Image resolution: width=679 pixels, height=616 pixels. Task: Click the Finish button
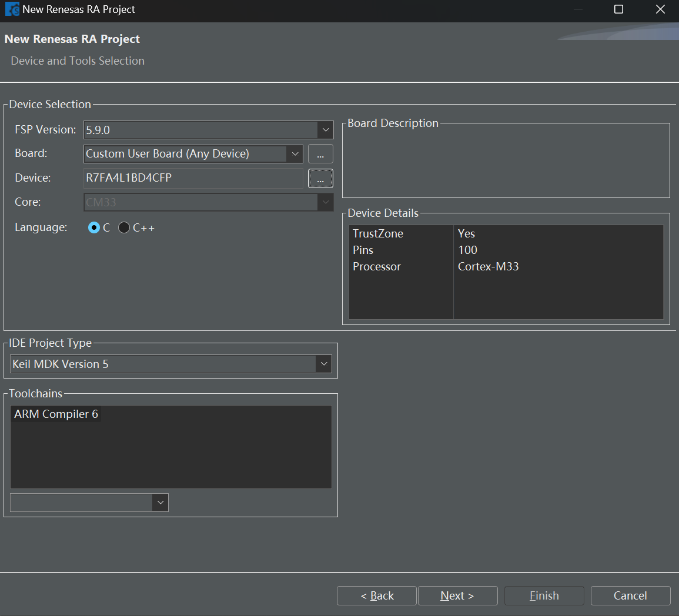[544, 595]
